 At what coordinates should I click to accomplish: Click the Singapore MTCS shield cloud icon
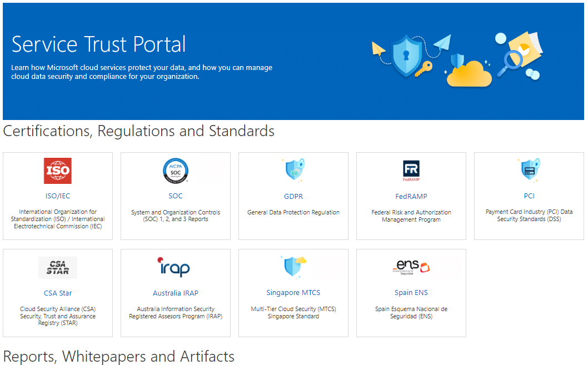(293, 267)
